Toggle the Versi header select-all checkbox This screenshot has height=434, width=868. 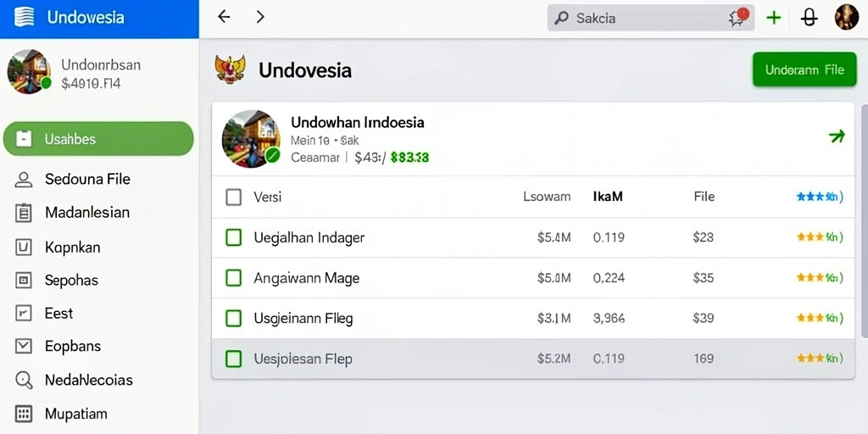tap(234, 197)
